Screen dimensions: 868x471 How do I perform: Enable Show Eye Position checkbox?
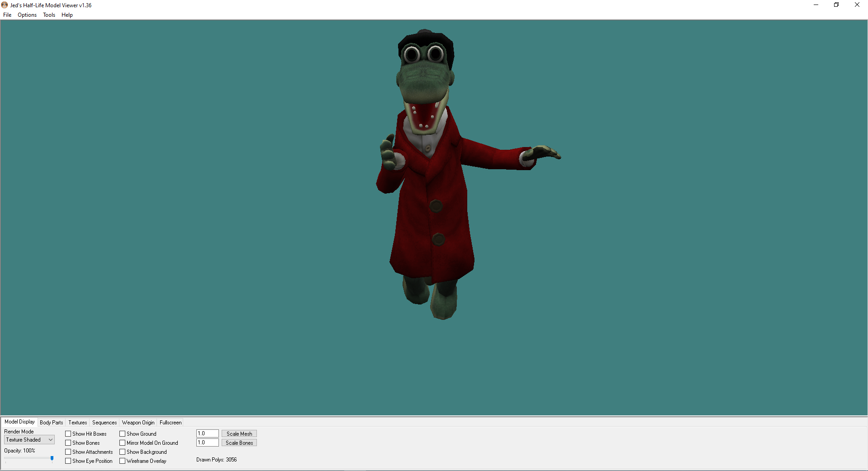[68, 461]
